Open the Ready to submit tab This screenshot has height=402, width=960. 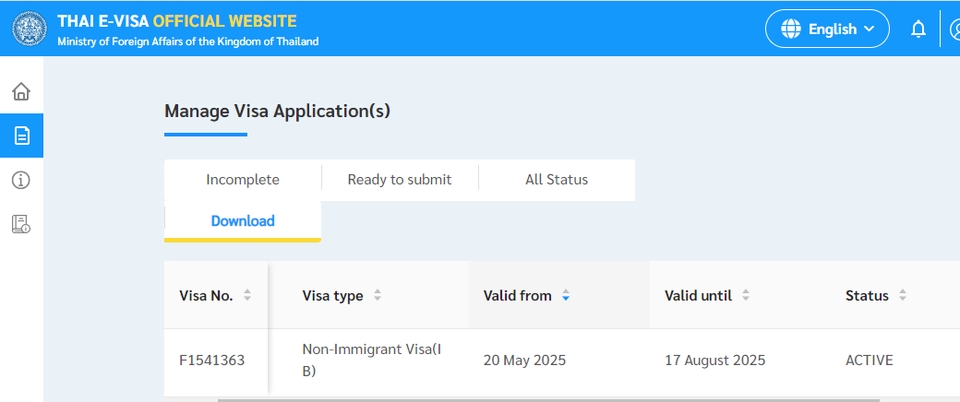pyautogui.click(x=399, y=180)
